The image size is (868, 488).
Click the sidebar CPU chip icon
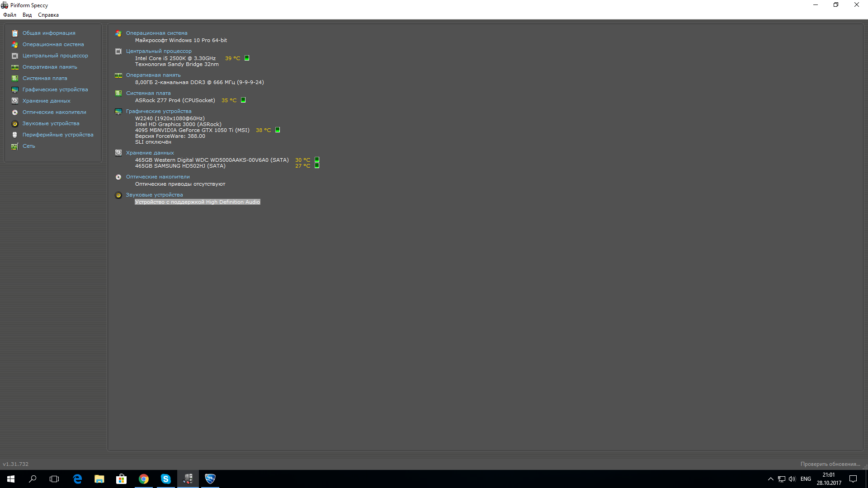15,56
